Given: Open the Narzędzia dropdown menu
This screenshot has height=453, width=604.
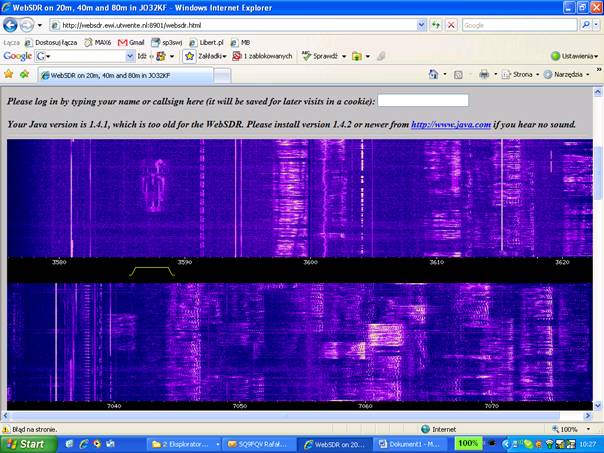Looking at the screenshot, I should [x=569, y=74].
